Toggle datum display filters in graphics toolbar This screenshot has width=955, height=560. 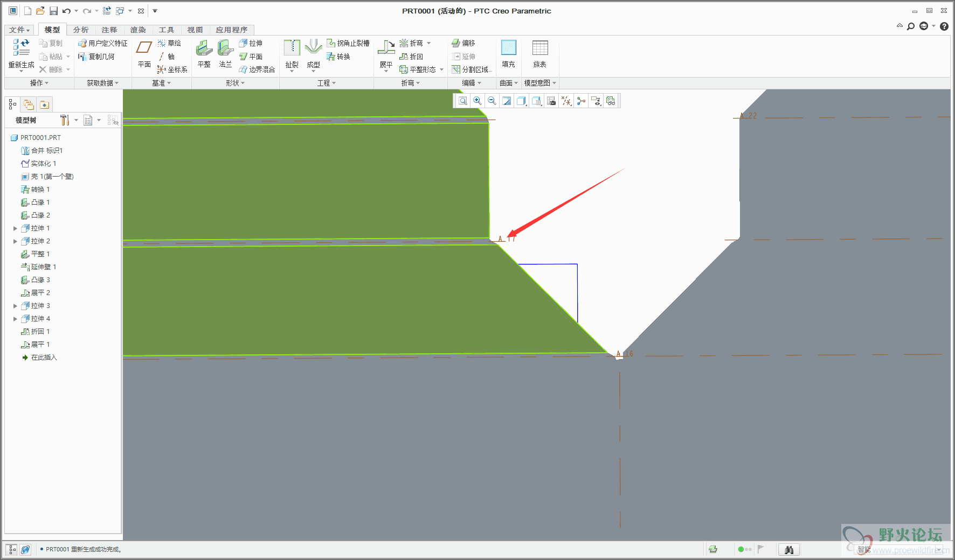coord(566,101)
